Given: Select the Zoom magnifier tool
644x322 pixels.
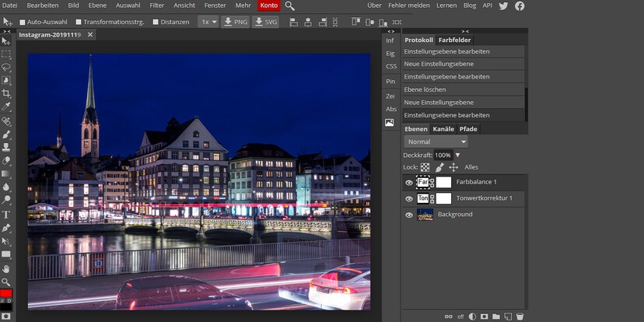Looking at the screenshot, I should (x=6, y=282).
